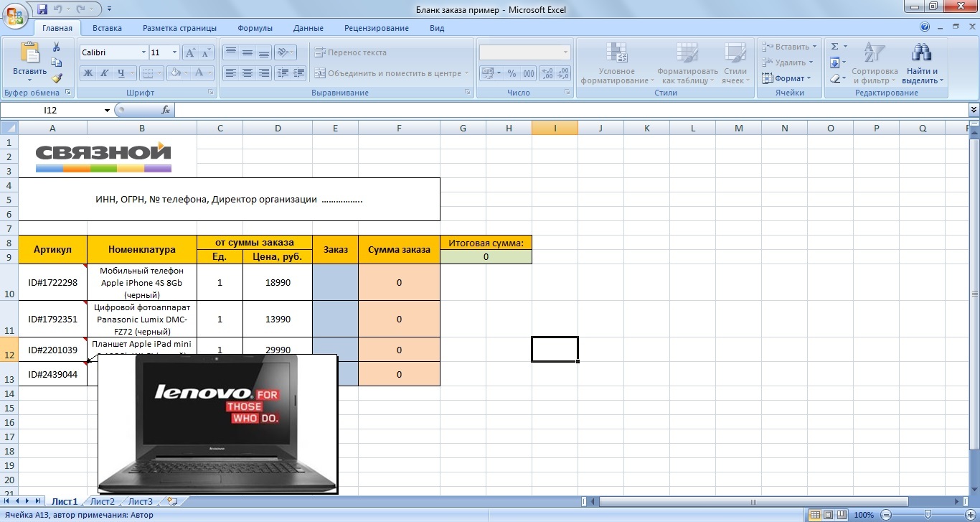
Task: Switch to the Рецензирование ribbon tab
Action: (x=377, y=28)
